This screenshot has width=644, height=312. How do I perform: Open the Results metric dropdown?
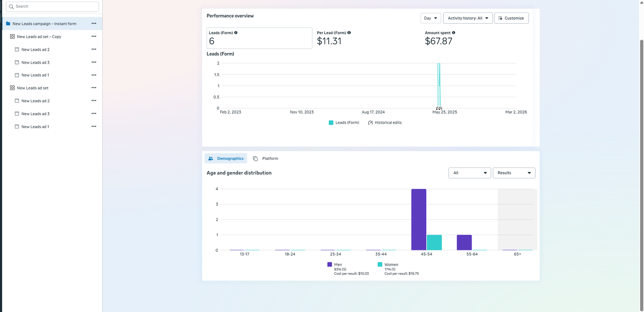(514, 173)
